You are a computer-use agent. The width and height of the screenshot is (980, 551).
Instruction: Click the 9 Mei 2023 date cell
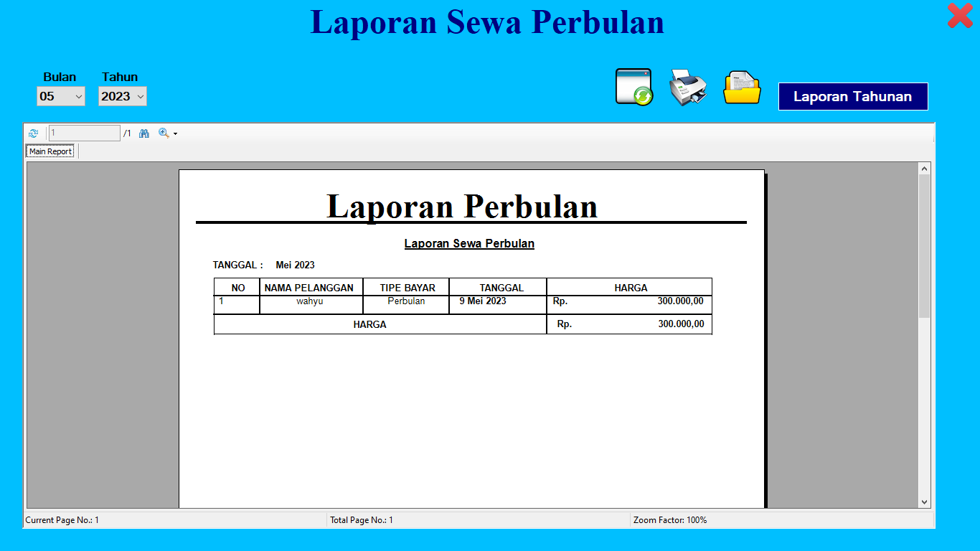483,301
